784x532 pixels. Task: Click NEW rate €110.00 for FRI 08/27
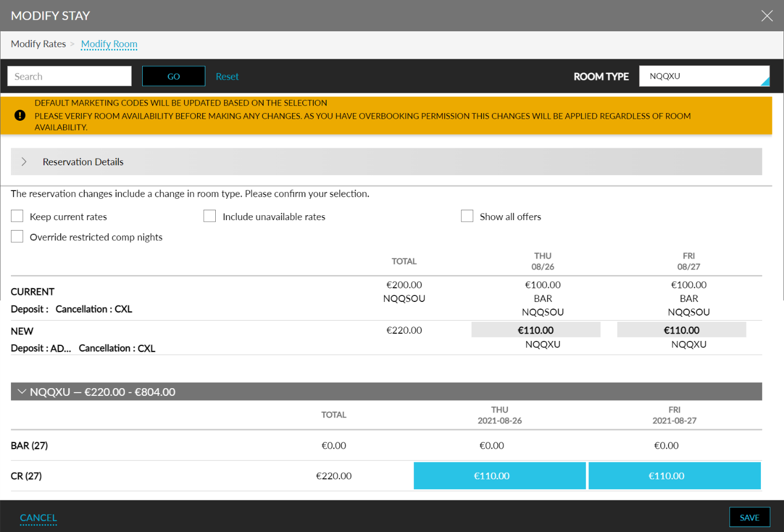coord(682,330)
